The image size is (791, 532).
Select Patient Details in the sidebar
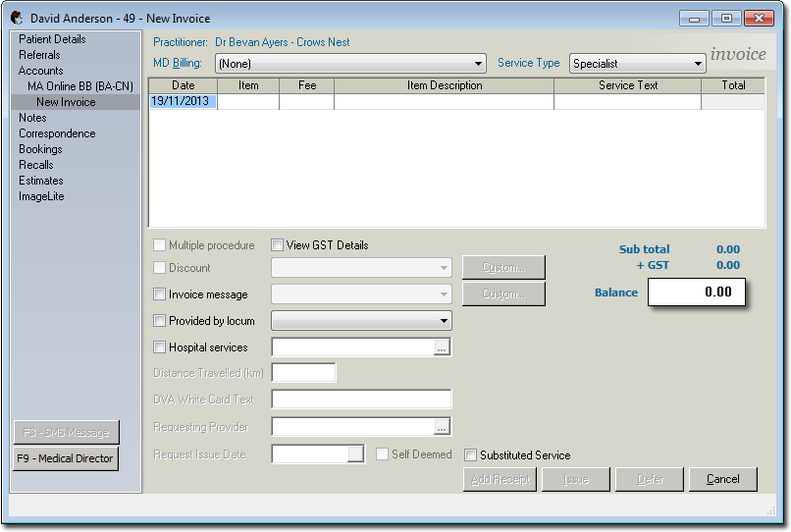(x=52, y=39)
